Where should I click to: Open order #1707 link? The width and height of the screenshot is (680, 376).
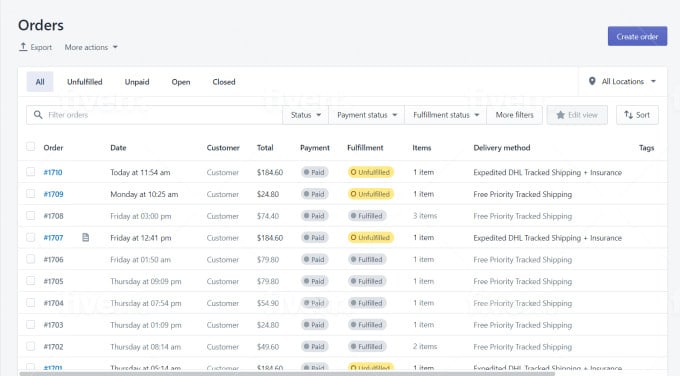point(53,238)
